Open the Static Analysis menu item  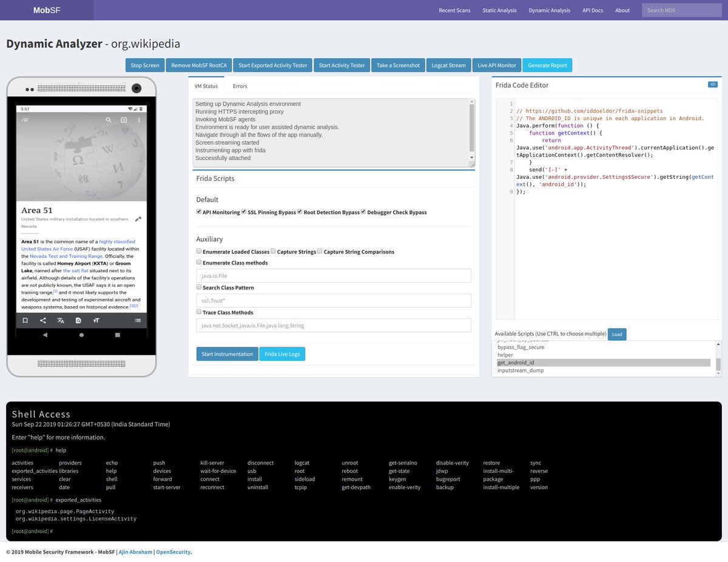pyautogui.click(x=499, y=10)
